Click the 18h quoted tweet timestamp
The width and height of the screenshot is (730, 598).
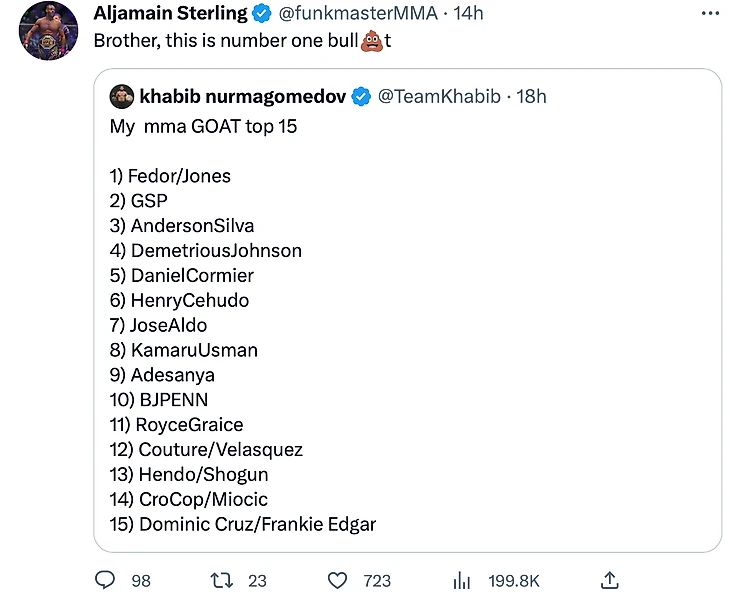(531, 97)
